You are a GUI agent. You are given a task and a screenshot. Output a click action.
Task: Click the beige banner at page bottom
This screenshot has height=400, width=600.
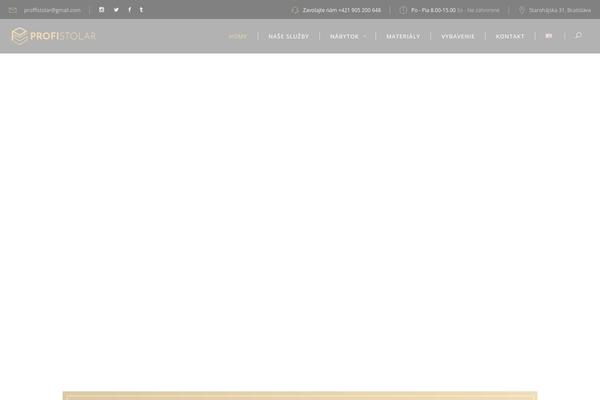click(x=300, y=395)
